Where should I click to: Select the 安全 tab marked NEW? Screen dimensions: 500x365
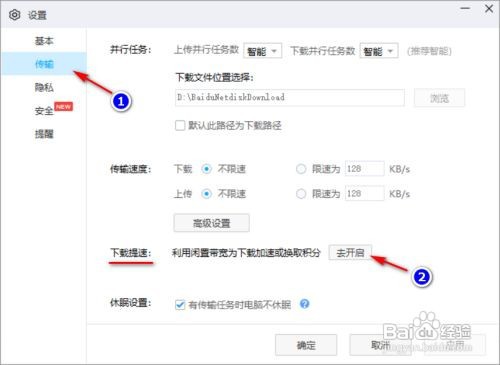click(x=44, y=110)
